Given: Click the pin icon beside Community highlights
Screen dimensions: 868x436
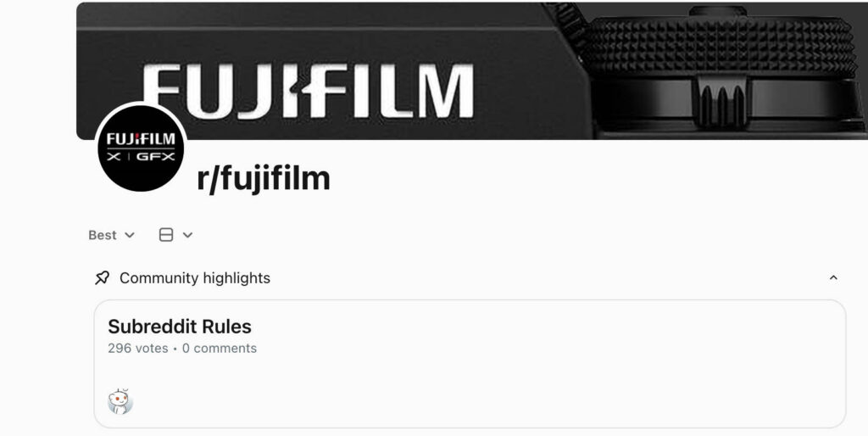Looking at the screenshot, I should (103, 278).
